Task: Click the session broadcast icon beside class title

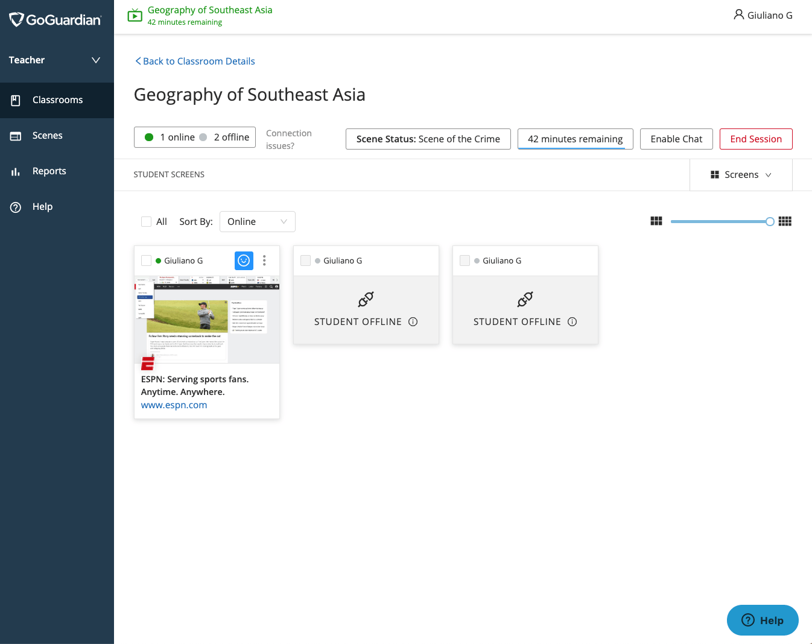Action: point(135,15)
